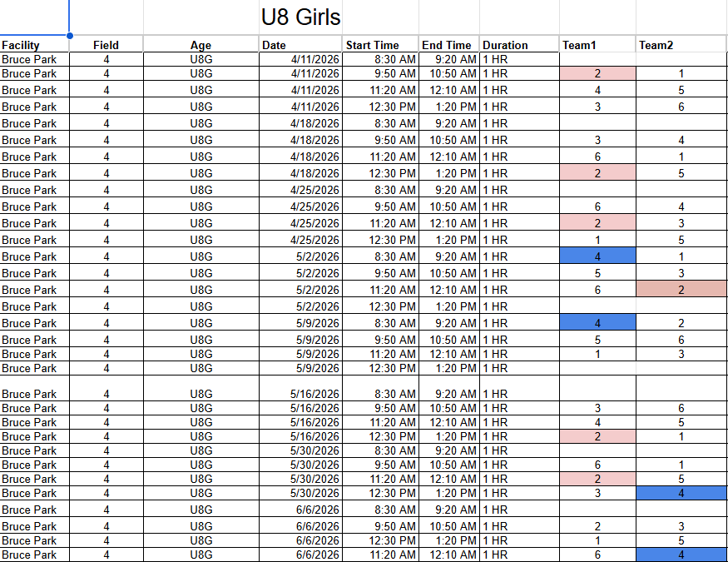This screenshot has height=562, width=728.
Task: Select the End Time header cell
Action: tap(448, 45)
